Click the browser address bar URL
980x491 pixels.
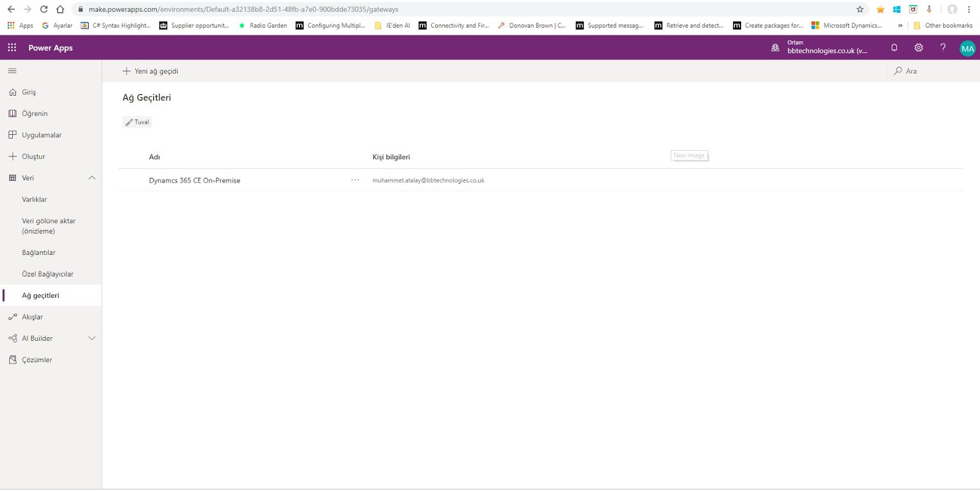(243, 9)
